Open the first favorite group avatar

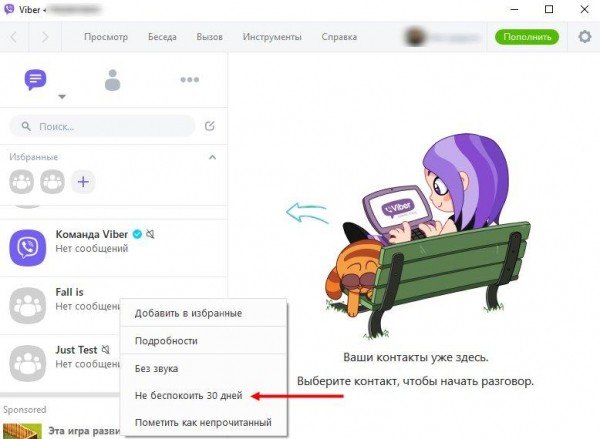[21, 182]
